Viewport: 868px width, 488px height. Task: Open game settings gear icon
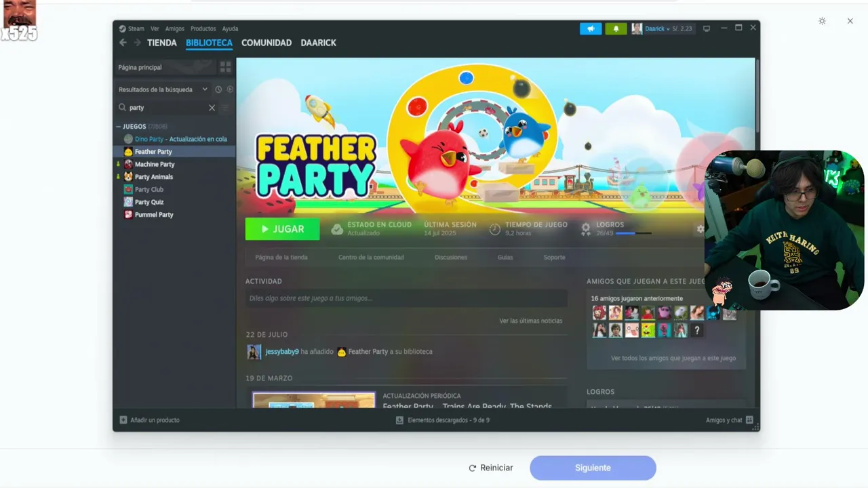pyautogui.click(x=701, y=229)
